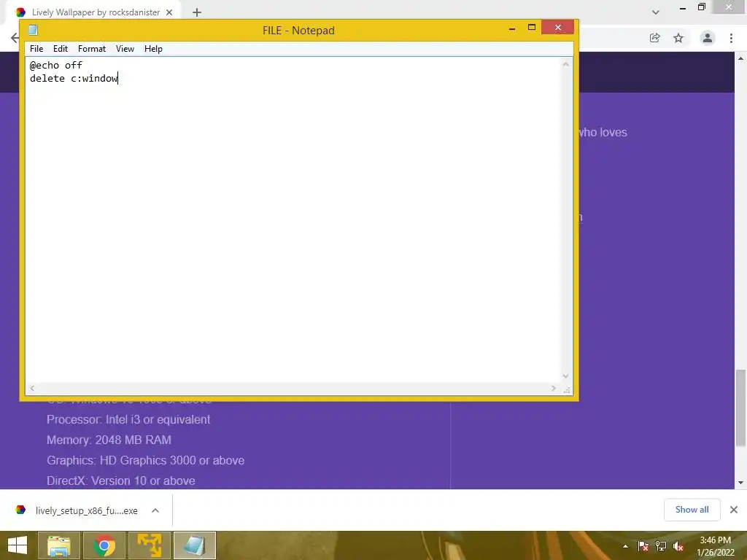
Task: Click the '@echo off' line in Notepad
Action: point(55,65)
